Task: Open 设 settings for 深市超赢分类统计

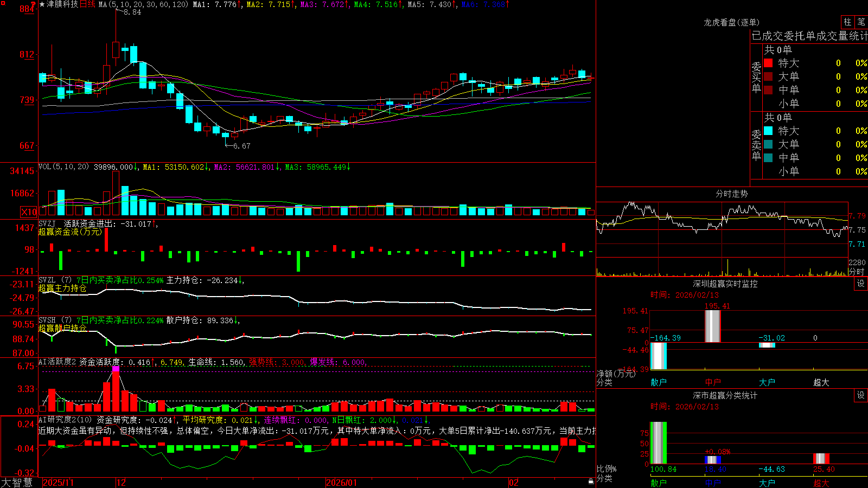Action: point(861,395)
